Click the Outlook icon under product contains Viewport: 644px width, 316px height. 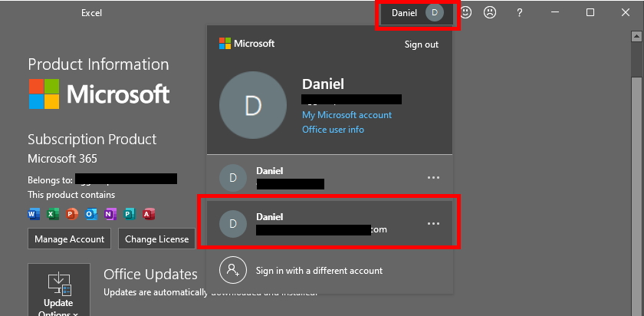(x=90, y=213)
